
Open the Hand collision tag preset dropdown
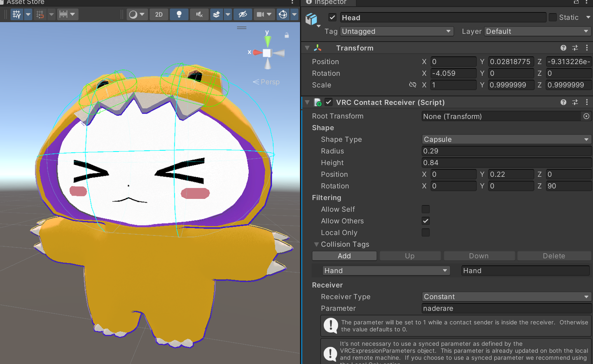386,271
